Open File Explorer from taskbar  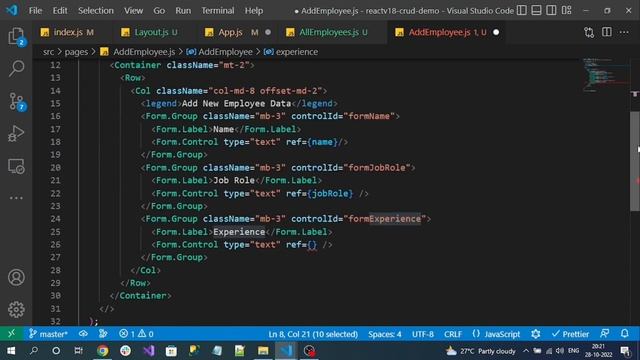pos(263,351)
